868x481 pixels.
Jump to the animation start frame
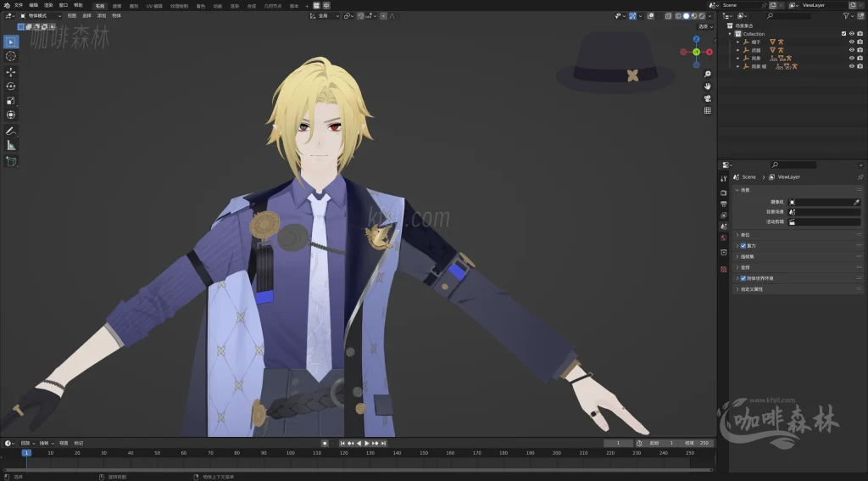pos(342,444)
